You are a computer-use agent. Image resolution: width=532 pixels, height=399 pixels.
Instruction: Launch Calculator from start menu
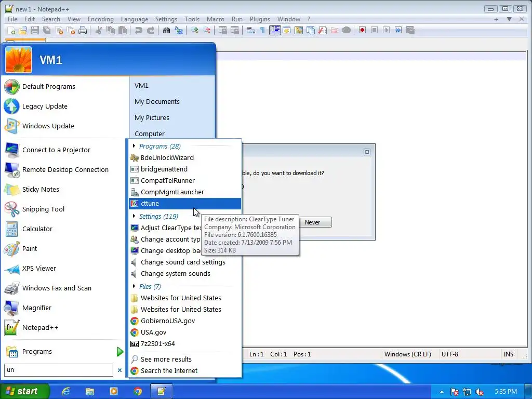[x=64, y=229]
